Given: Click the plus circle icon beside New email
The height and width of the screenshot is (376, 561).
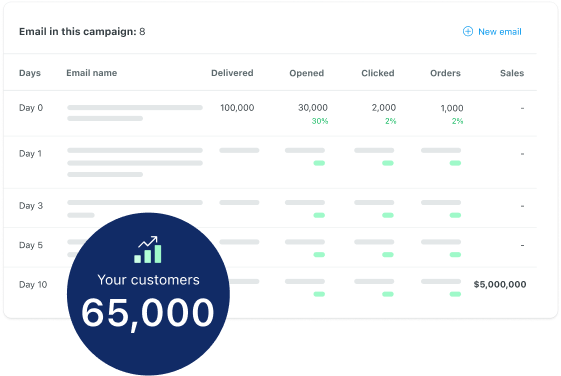Looking at the screenshot, I should pyautogui.click(x=468, y=31).
